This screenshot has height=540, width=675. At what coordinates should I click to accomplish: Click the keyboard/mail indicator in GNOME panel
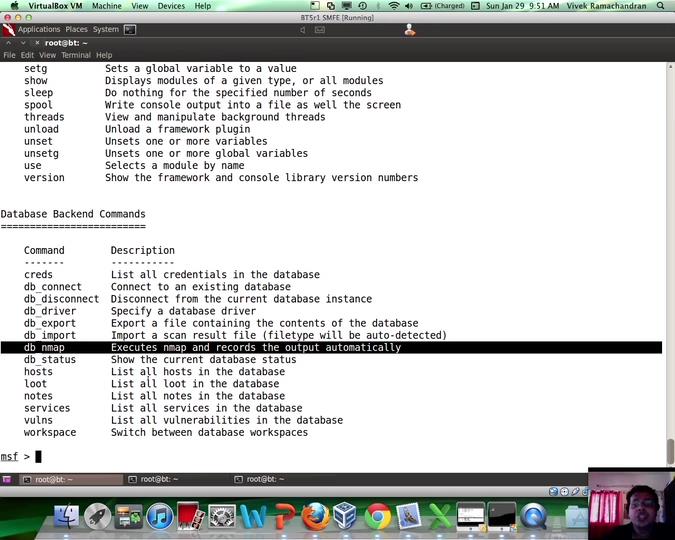[320, 30]
